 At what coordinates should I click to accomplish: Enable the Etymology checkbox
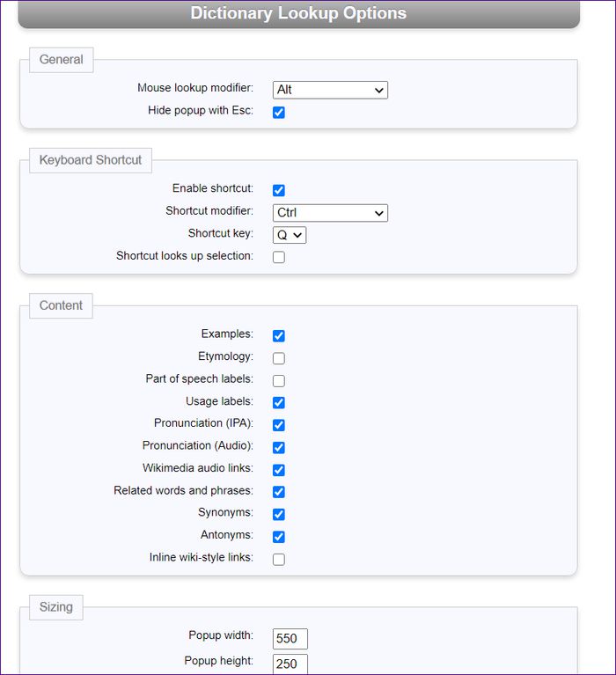(x=279, y=358)
